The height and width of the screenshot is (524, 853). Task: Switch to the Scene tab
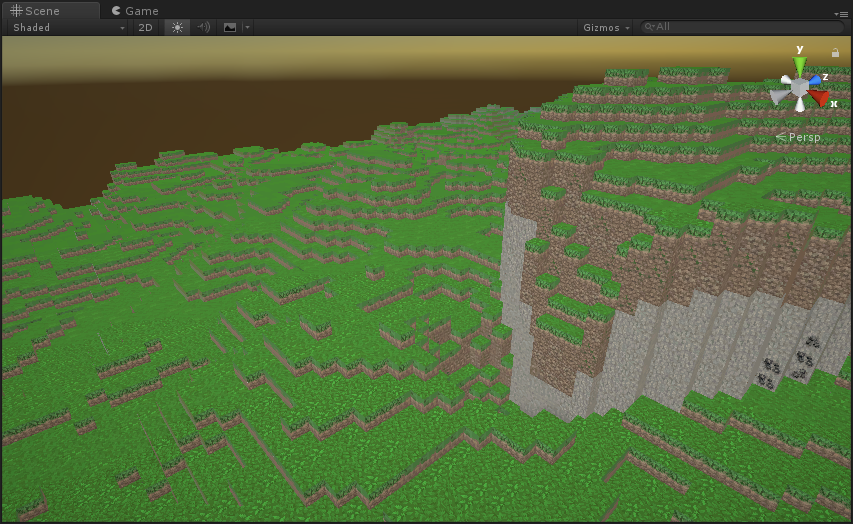coord(51,10)
